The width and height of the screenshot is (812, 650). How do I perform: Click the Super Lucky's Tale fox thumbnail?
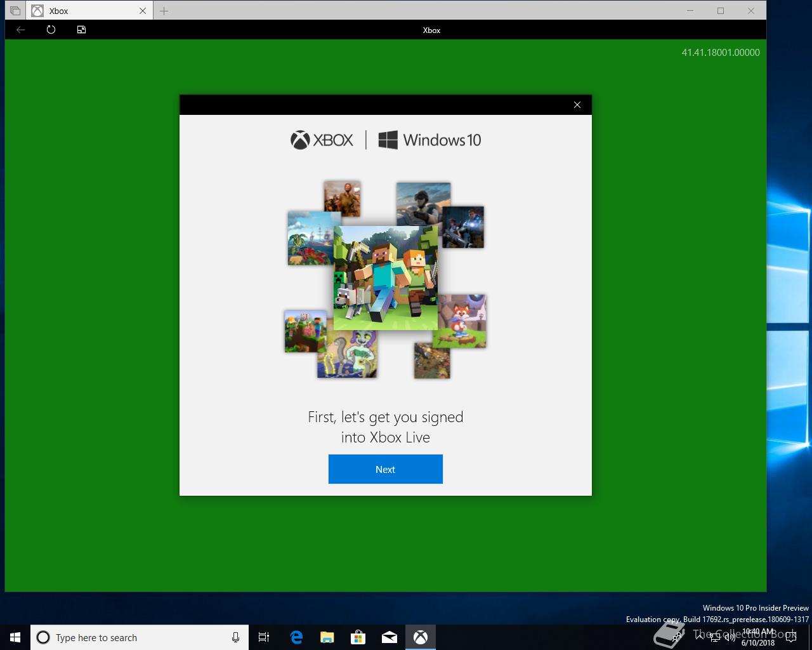462,321
